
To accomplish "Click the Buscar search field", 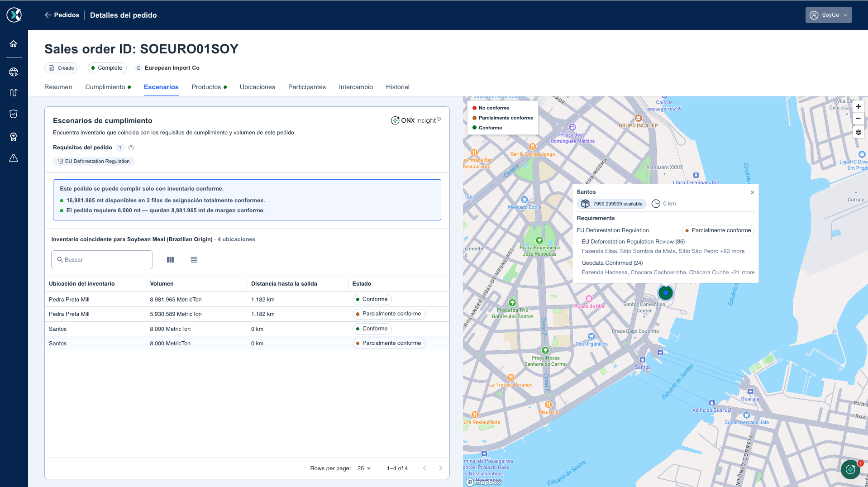I will (102, 260).
